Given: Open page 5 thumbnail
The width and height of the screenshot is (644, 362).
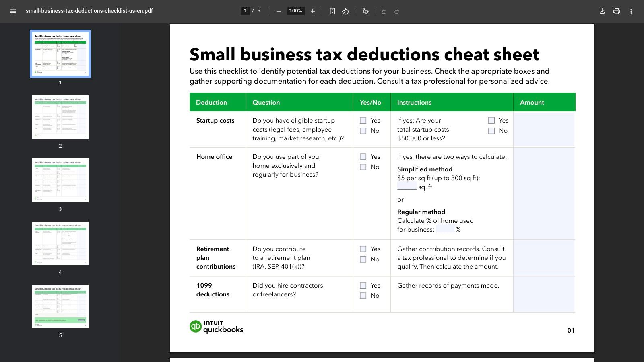Looking at the screenshot, I should point(60,306).
